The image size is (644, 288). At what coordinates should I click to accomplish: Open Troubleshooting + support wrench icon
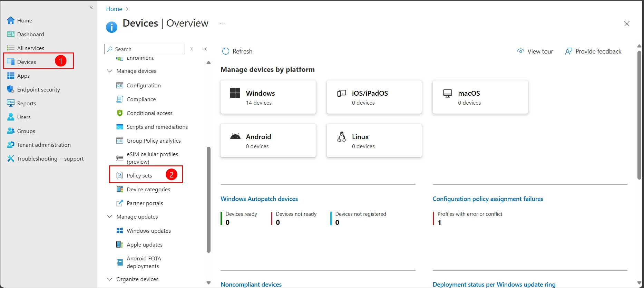[11, 159]
